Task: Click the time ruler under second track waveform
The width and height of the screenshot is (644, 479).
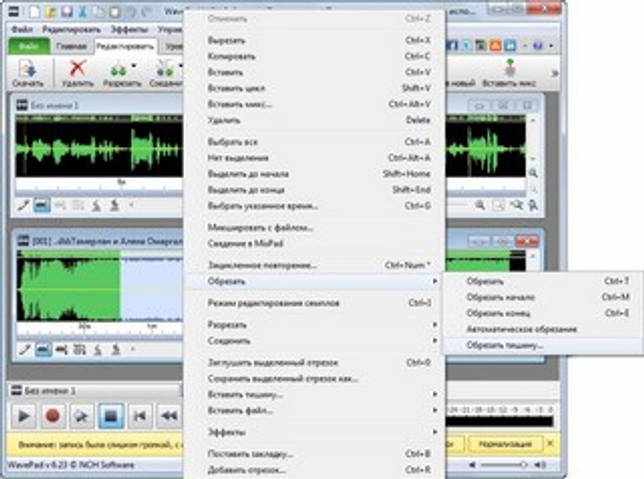Action: 99,327
